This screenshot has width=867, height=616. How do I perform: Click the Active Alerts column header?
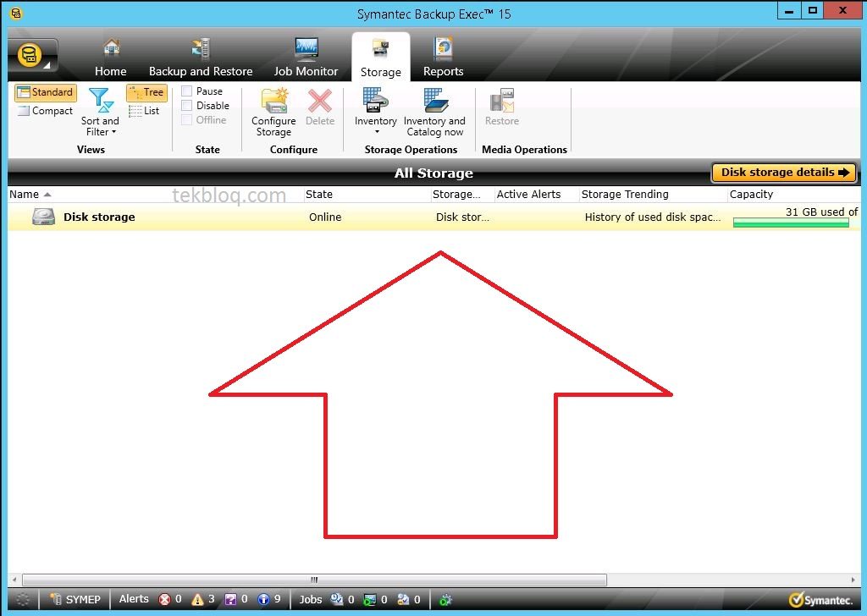click(536, 195)
